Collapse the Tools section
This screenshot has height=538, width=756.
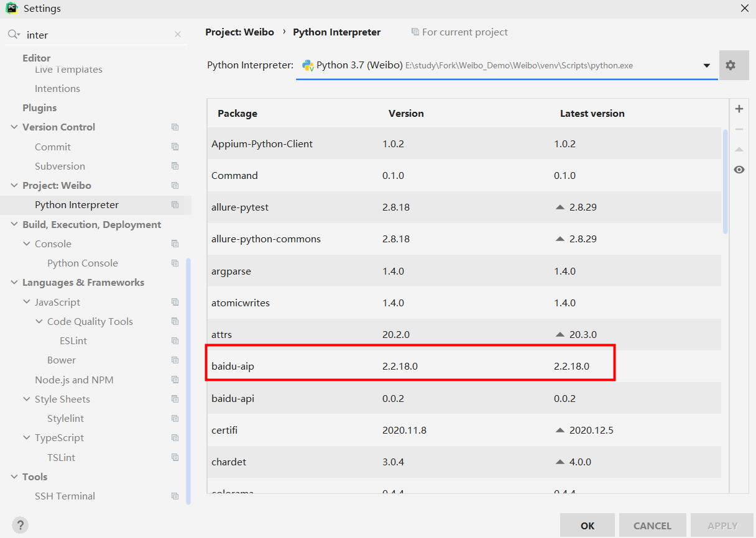(14, 476)
